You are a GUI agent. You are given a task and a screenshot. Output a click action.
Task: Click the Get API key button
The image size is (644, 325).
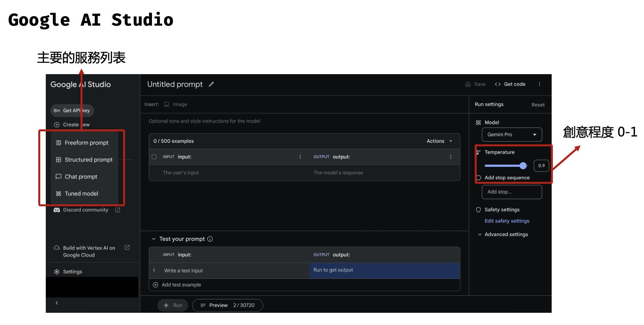(72, 110)
